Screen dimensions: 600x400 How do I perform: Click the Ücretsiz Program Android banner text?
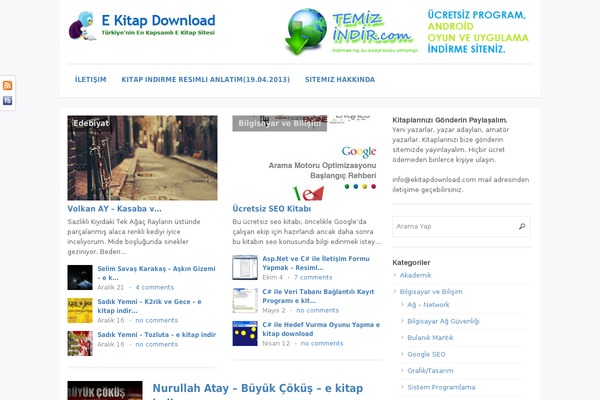(x=478, y=32)
